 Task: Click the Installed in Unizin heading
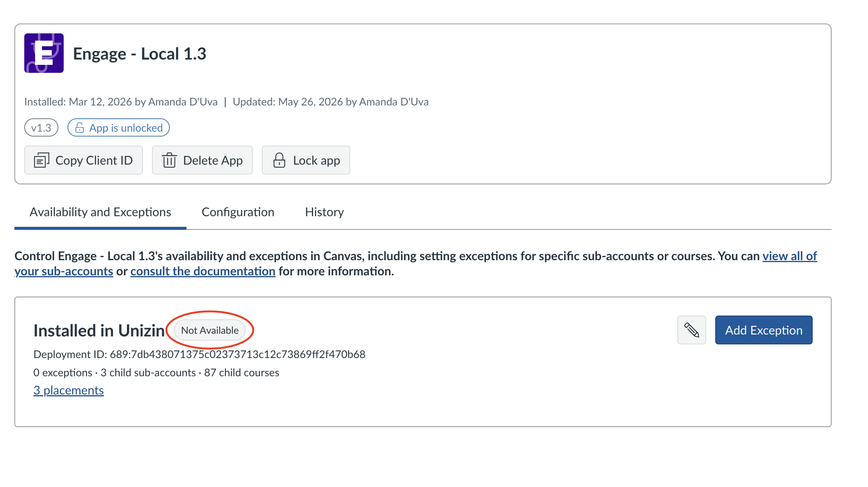click(99, 330)
